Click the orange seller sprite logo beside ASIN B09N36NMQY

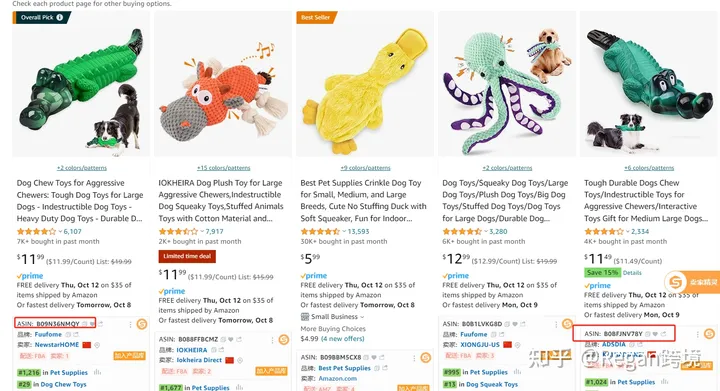pyautogui.click(x=142, y=324)
